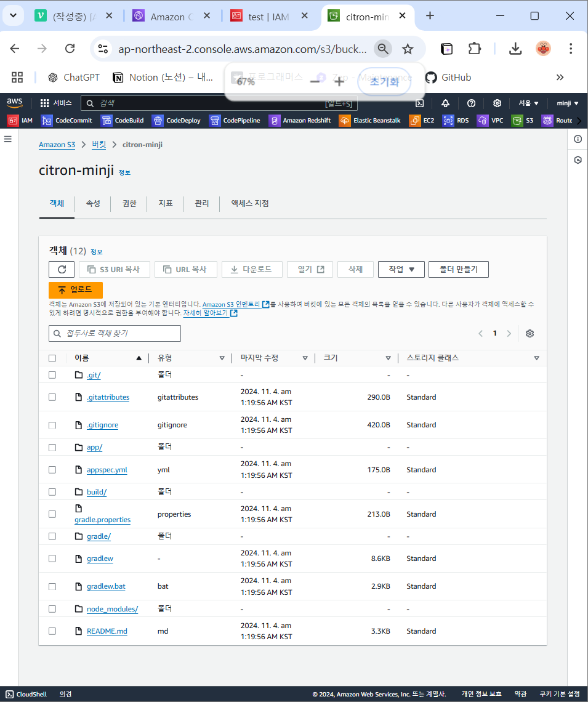Check the gradle.properties row checkbox

click(52, 514)
